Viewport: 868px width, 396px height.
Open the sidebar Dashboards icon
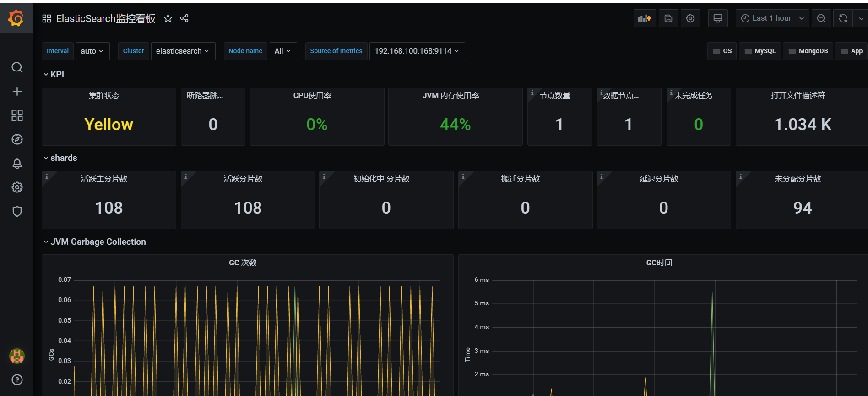(17, 115)
